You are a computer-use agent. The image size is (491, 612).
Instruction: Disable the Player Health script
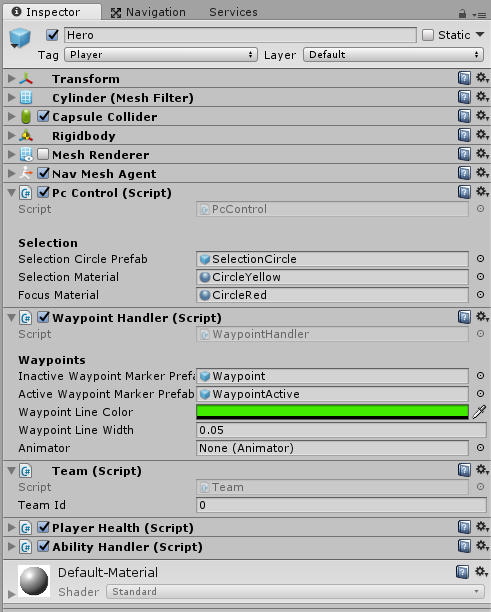(x=43, y=527)
